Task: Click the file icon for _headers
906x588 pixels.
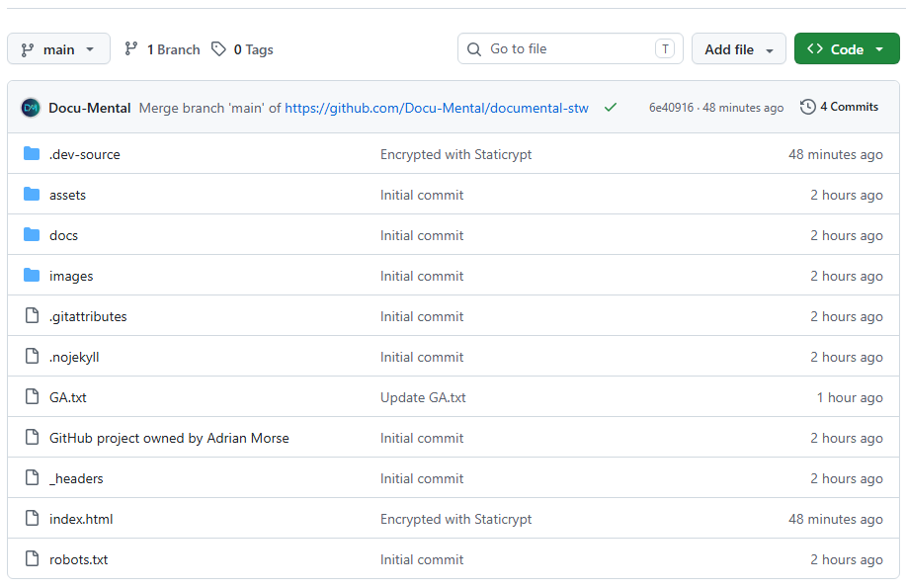Action: (33, 477)
